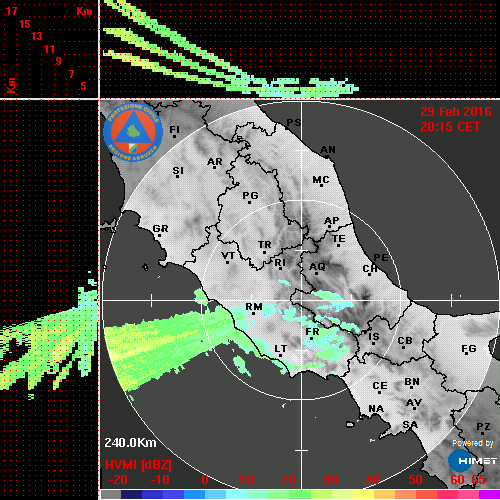
Task: Click the 'TR' city label on the map
Action: pos(265,245)
